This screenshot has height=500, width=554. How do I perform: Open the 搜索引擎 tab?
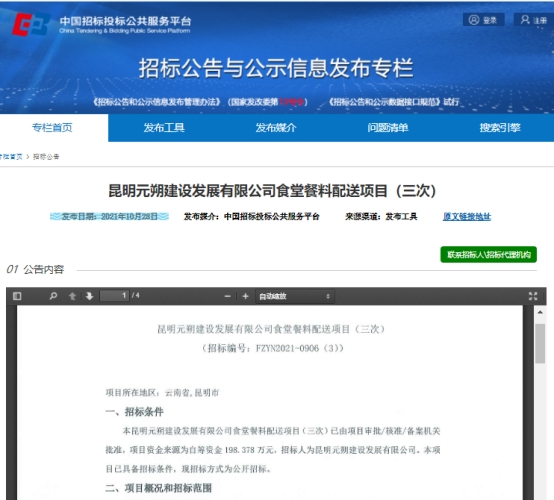click(x=500, y=128)
